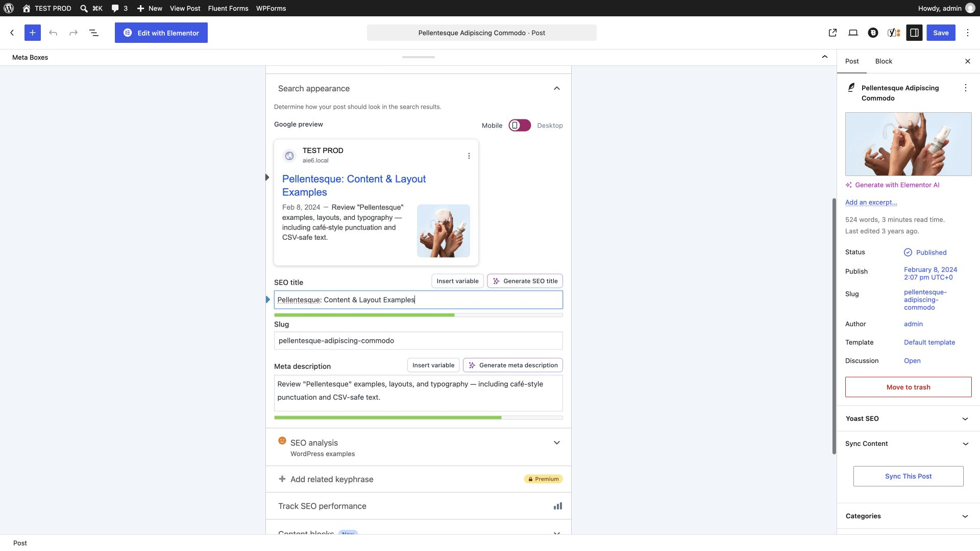Click Sync This Post button
Viewport: 980px width, 551px height.
908,476
